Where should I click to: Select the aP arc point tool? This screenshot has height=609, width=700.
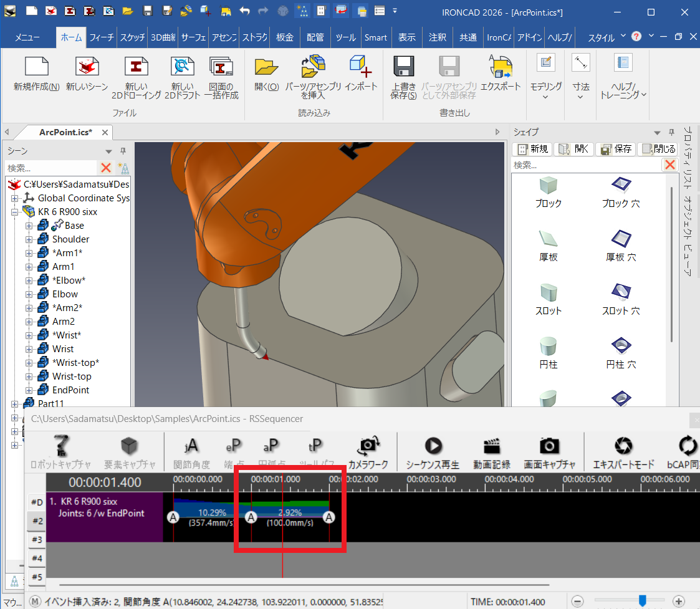point(271,445)
